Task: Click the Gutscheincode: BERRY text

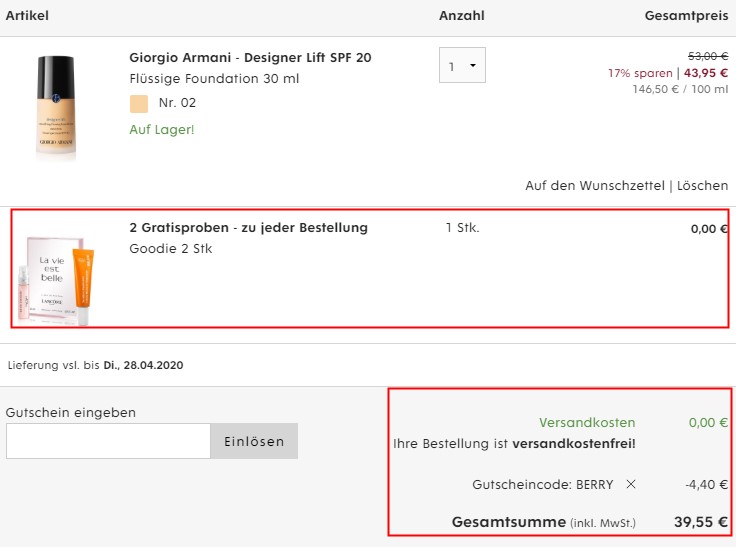Action: point(543,485)
